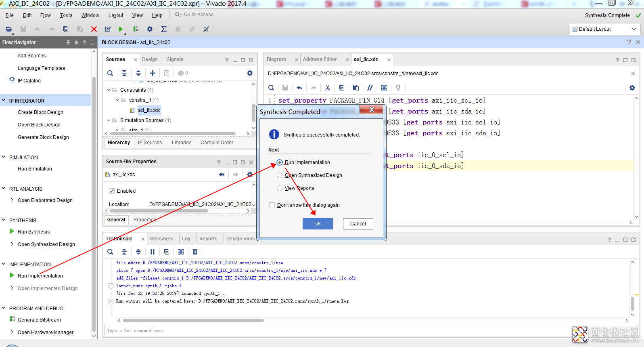Image resolution: width=644 pixels, height=347 pixels.
Task: Open xdc editor settings gear
Action: [x=632, y=88]
